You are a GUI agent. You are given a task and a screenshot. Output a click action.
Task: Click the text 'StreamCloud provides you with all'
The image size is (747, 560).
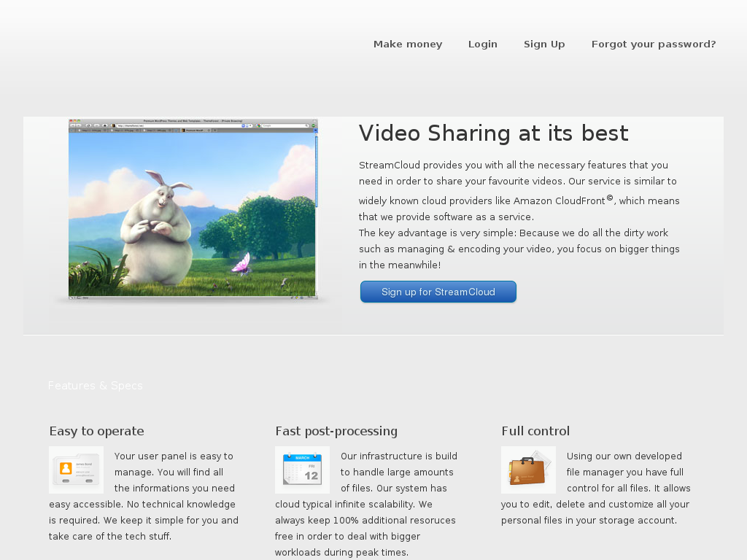438,166
